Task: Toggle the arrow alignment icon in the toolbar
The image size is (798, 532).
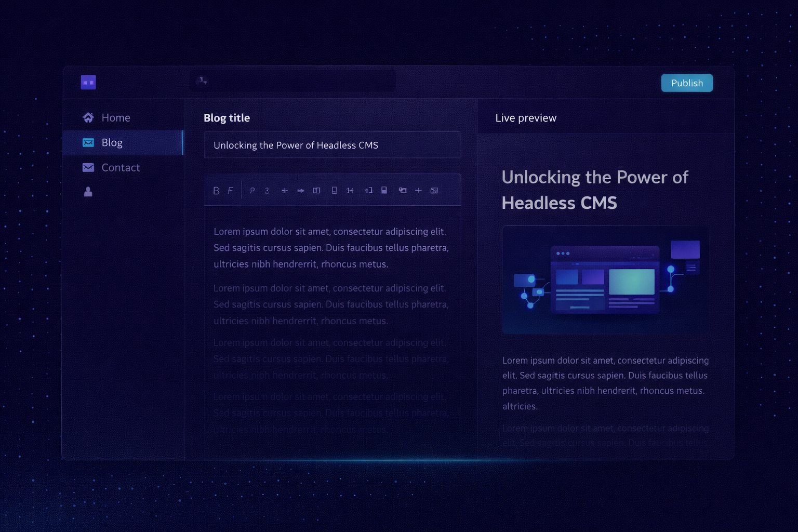Action: (x=300, y=190)
